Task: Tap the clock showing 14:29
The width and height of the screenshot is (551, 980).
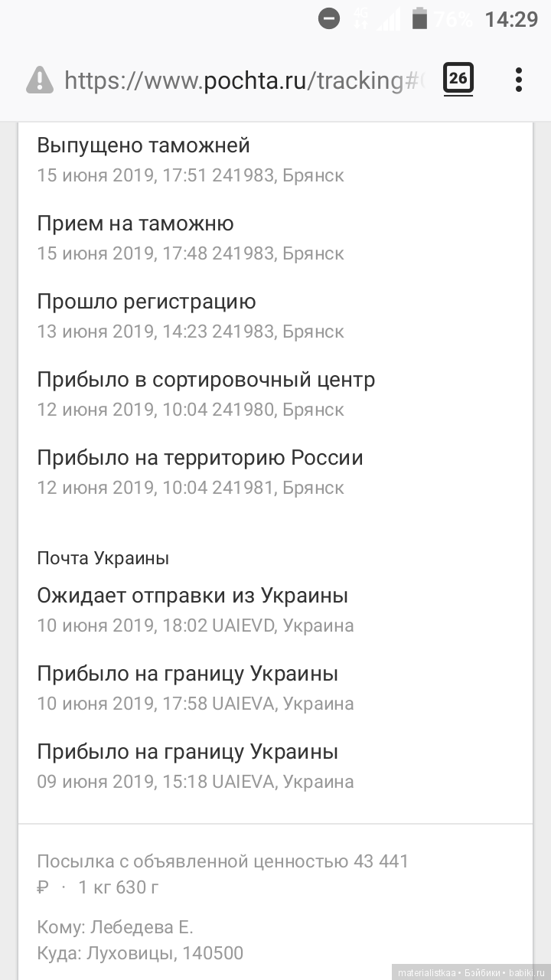Action: click(x=511, y=19)
